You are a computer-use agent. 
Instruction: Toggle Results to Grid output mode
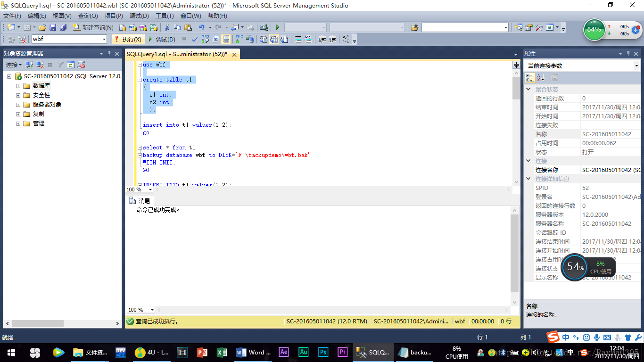tap(273, 39)
